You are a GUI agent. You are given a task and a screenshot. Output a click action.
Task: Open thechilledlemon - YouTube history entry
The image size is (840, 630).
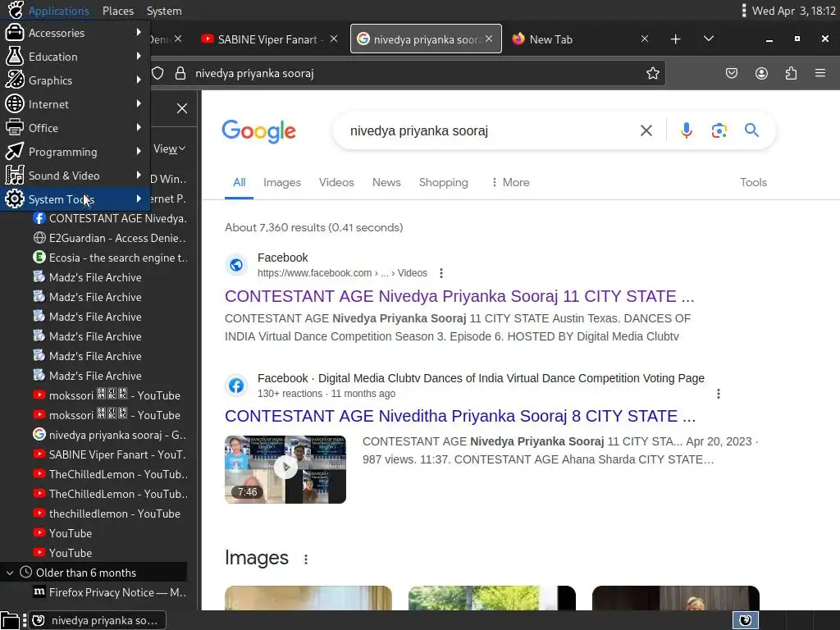click(x=110, y=514)
